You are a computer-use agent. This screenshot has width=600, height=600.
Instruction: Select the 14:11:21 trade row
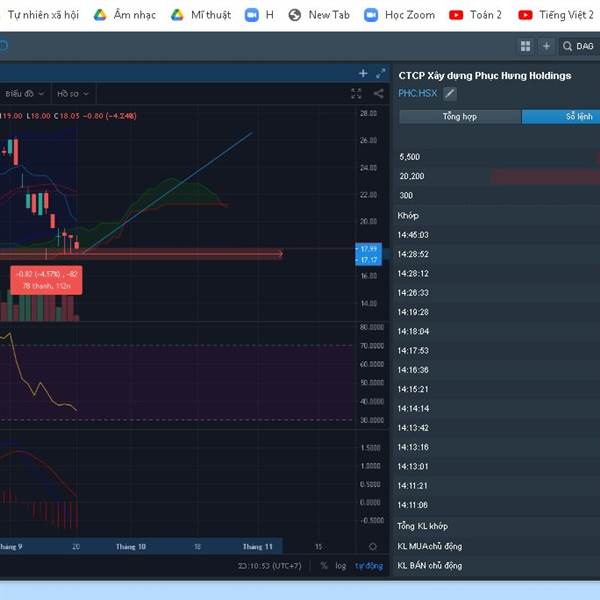(x=497, y=486)
